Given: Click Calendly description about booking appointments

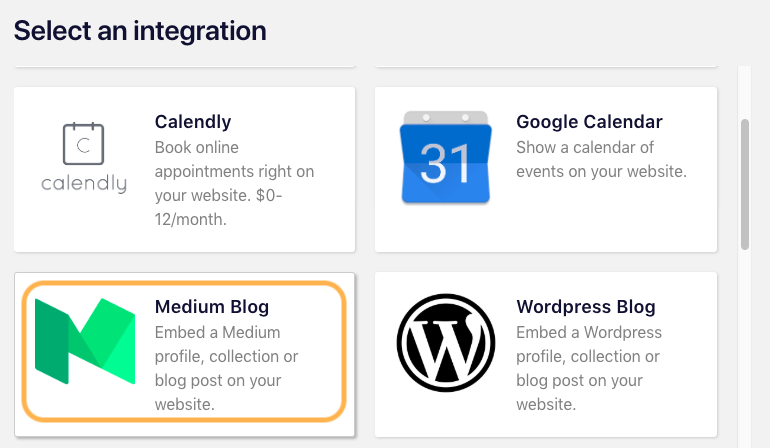Looking at the screenshot, I should pyautogui.click(x=234, y=183).
